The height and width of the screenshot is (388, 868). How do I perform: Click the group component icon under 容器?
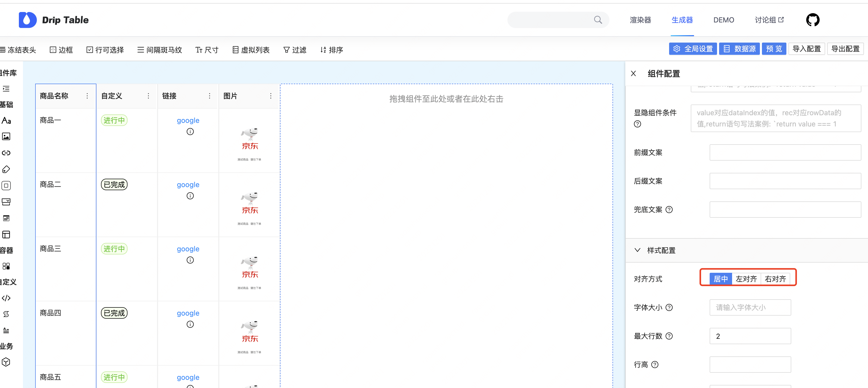pos(6,266)
